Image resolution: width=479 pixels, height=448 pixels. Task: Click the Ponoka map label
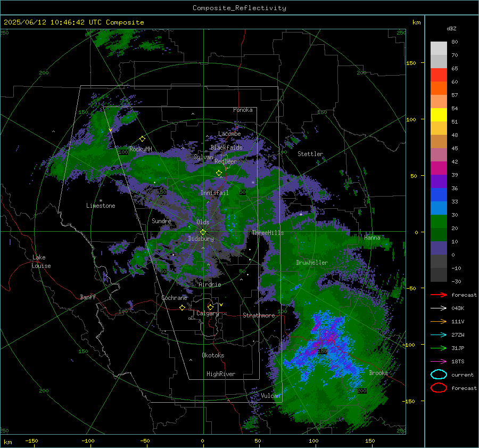(x=243, y=110)
